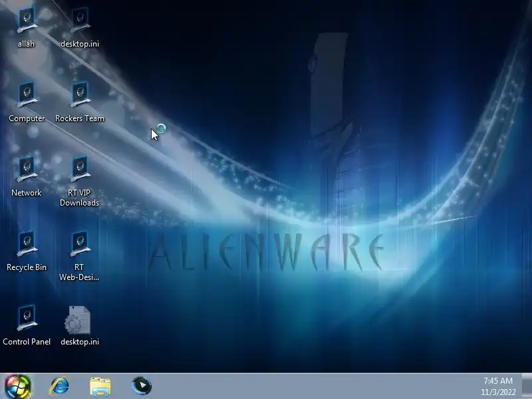Select the Rockers Team shortcut icon
Screen dimensions: 532x399
click(80, 102)
